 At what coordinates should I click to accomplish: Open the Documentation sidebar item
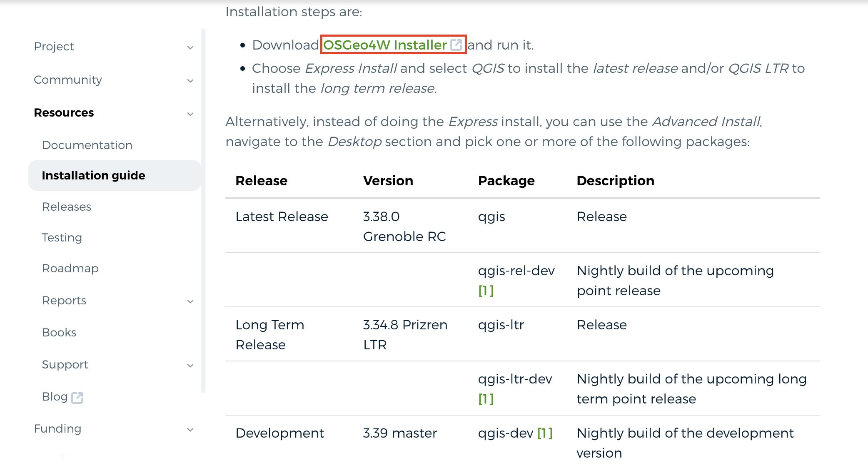(87, 145)
